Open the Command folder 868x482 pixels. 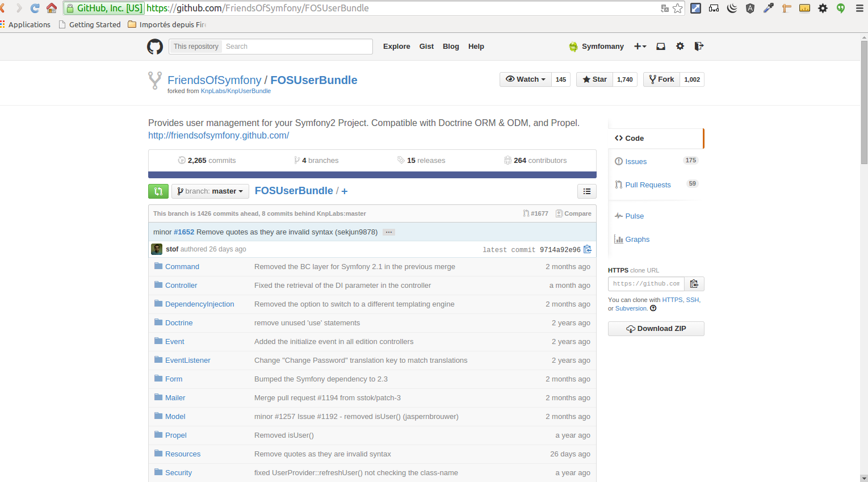click(x=182, y=267)
